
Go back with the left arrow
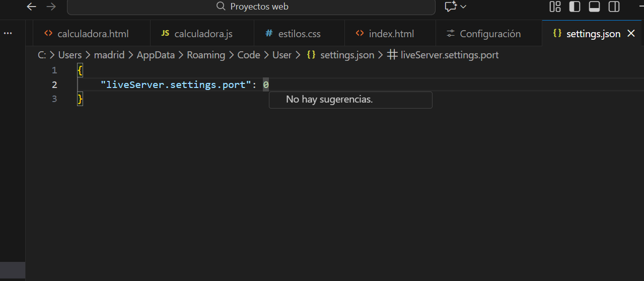(x=31, y=7)
